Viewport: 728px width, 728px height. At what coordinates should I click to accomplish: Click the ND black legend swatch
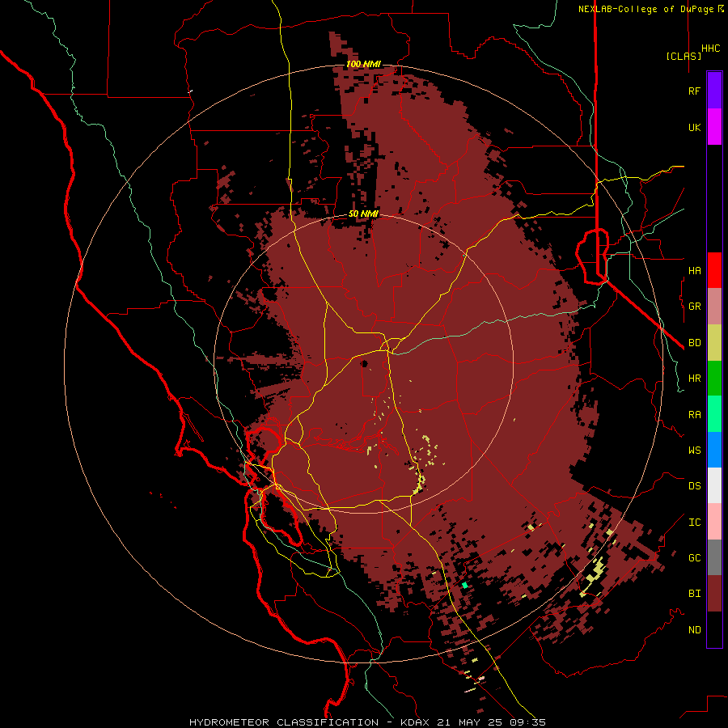point(714,629)
